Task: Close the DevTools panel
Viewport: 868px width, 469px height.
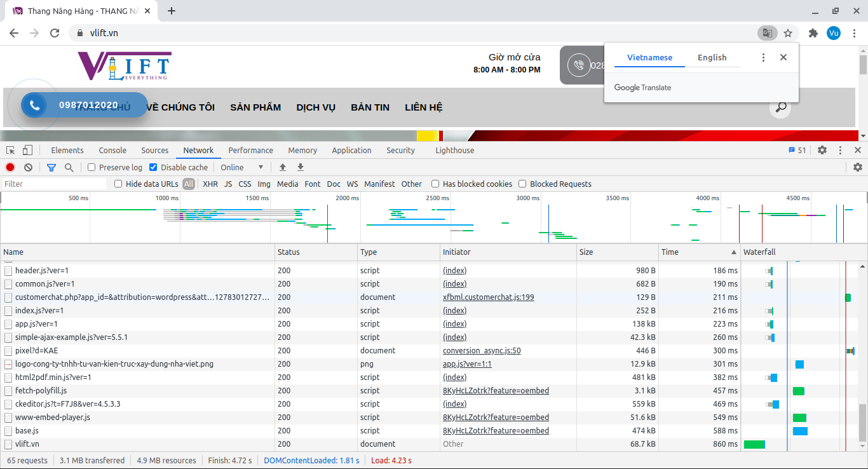Action: pyautogui.click(x=858, y=150)
